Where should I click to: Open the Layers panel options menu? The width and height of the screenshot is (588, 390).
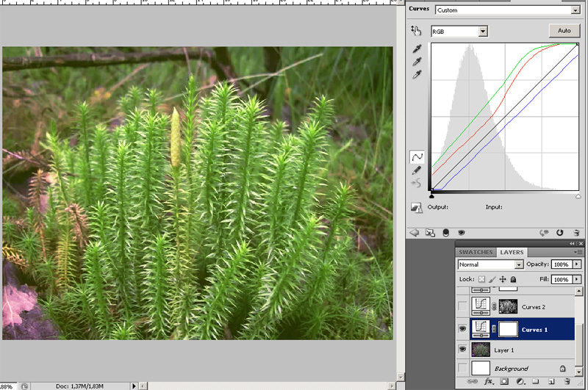pos(578,252)
